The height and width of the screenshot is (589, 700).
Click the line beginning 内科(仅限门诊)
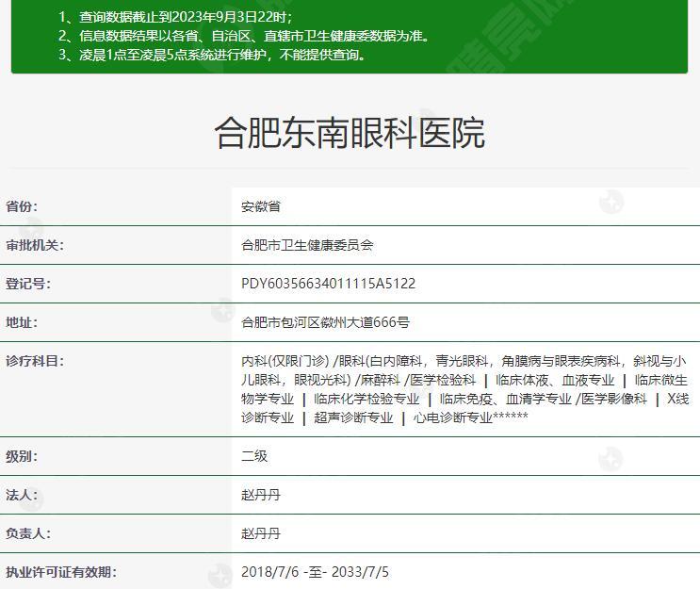click(464, 361)
